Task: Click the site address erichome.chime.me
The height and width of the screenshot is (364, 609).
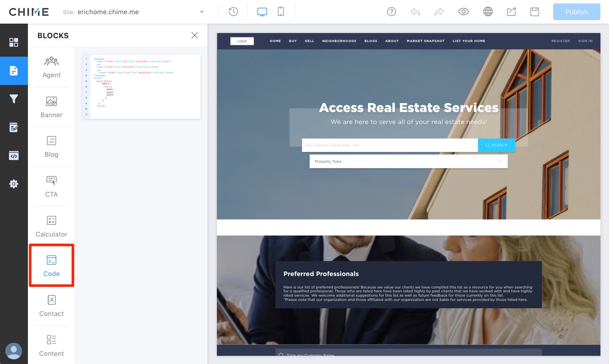Action: click(108, 12)
